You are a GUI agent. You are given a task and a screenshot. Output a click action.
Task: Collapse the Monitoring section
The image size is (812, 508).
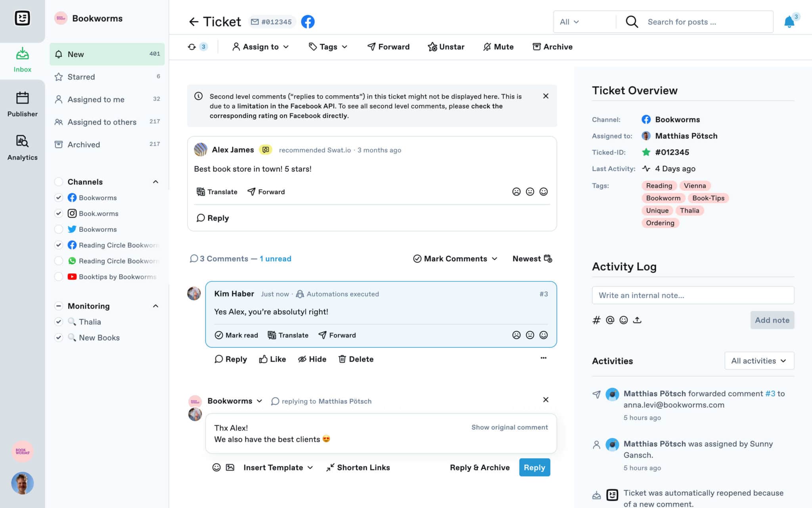point(155,306)
